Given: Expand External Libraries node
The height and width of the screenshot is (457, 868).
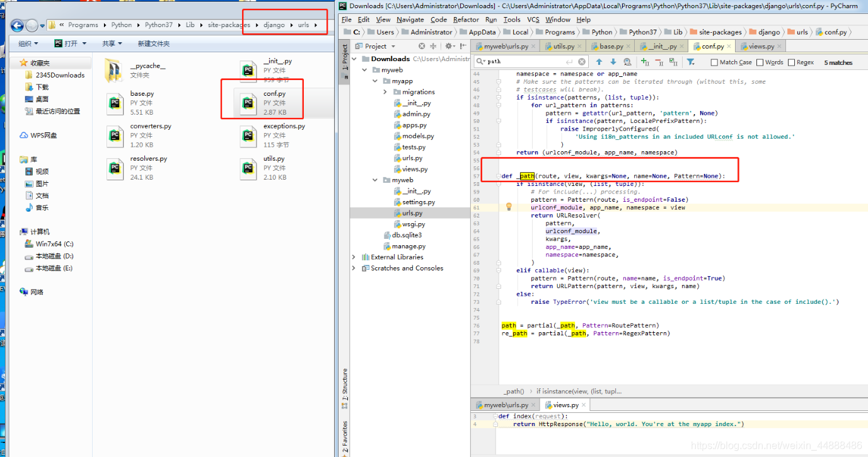Looking at the screenshot, I should [x=354, y=257].
